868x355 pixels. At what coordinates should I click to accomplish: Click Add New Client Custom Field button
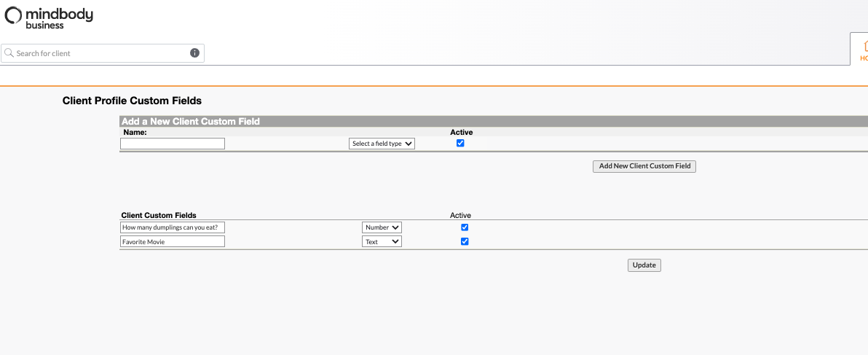[x=644, y=166]
